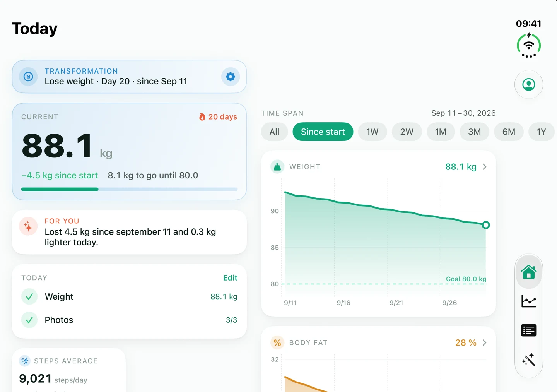Click the -4.5 kg since start text
Screen dimensions: 557x392
click(60, 175)
